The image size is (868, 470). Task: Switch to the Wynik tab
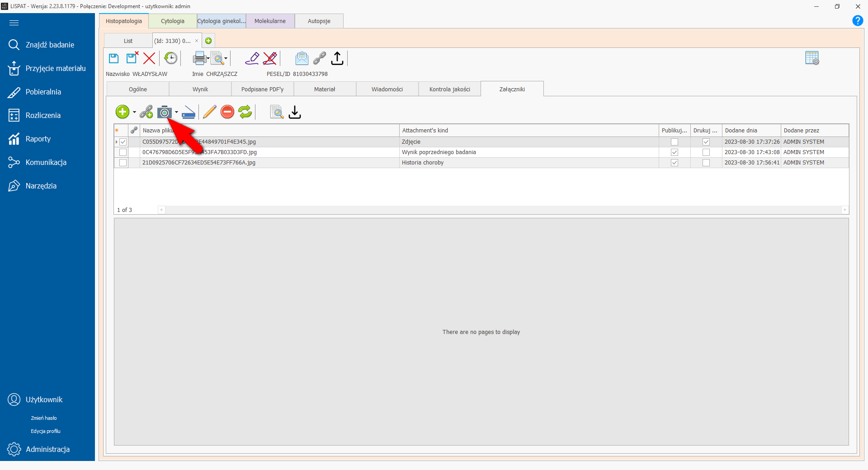coord(200,89)
